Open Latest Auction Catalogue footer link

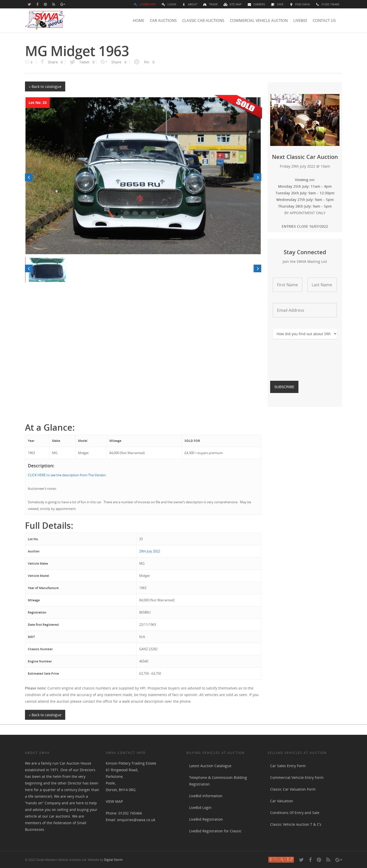pos(210,766)
